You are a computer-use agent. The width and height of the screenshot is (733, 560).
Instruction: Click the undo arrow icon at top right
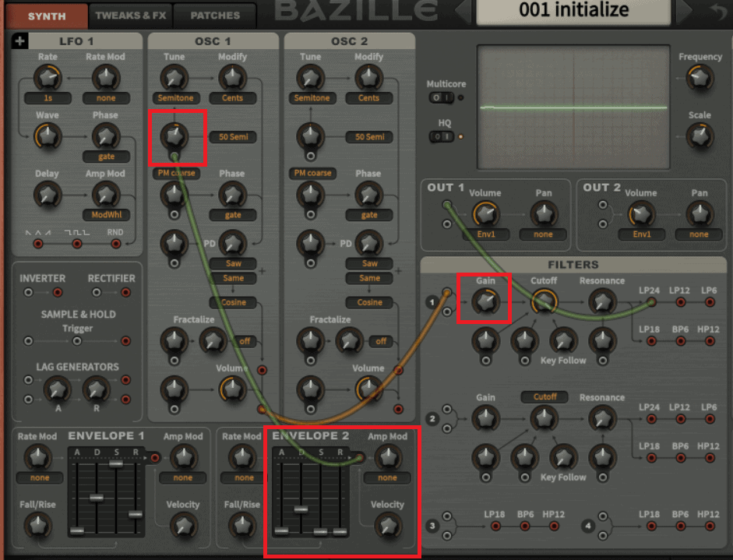coord(718,12)
